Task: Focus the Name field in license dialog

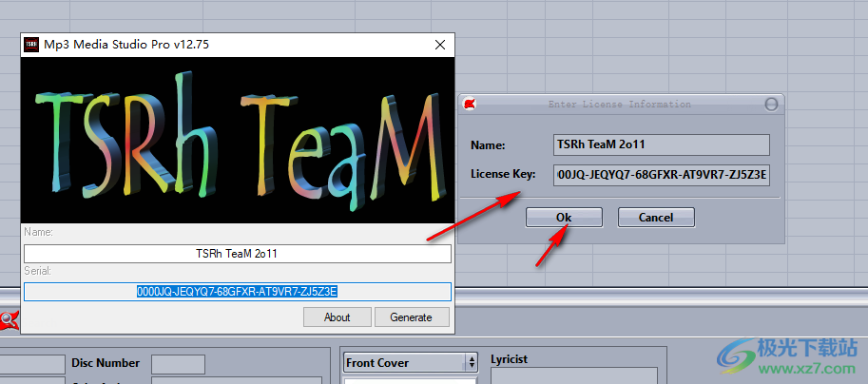Action: point(662,145)
